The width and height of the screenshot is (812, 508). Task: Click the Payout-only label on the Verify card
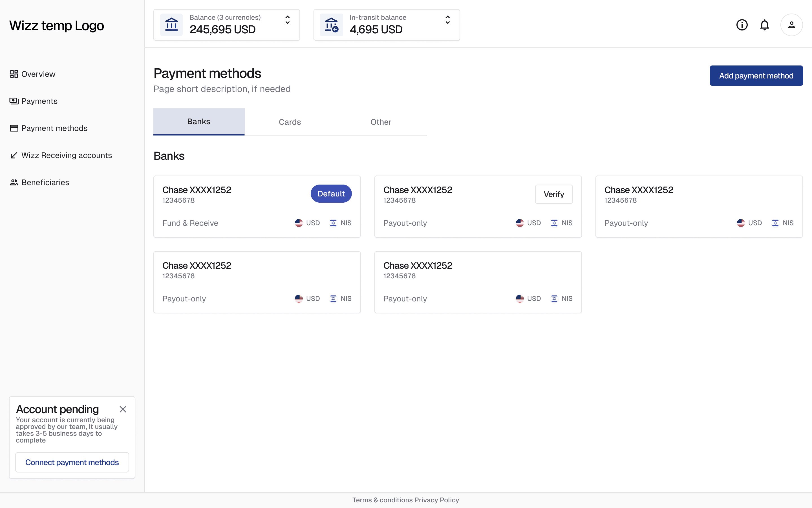(405, 223)
